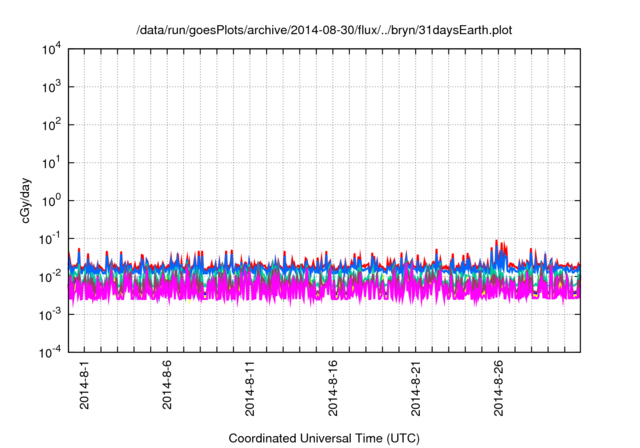Click the 10^-1 y-axis tick label

[x=52, y=238]
